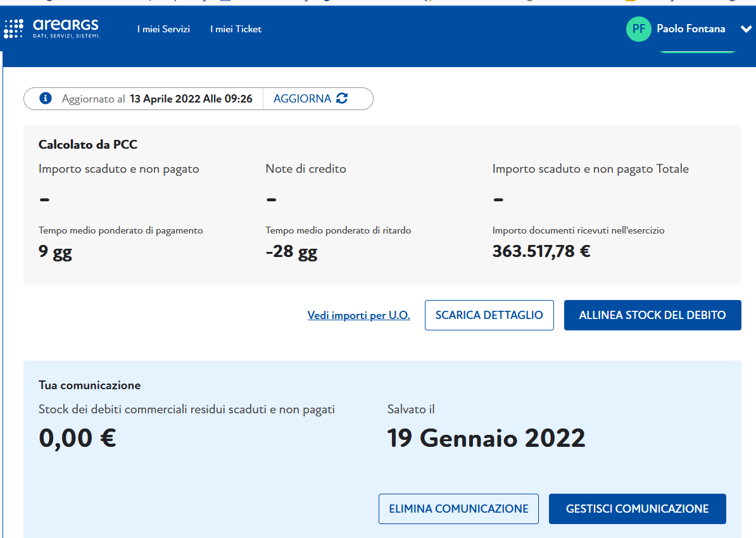The image size is (756, 538).
Task: Click the GESTISCI COMUNICAZIONE button
Action: [637, 509]
